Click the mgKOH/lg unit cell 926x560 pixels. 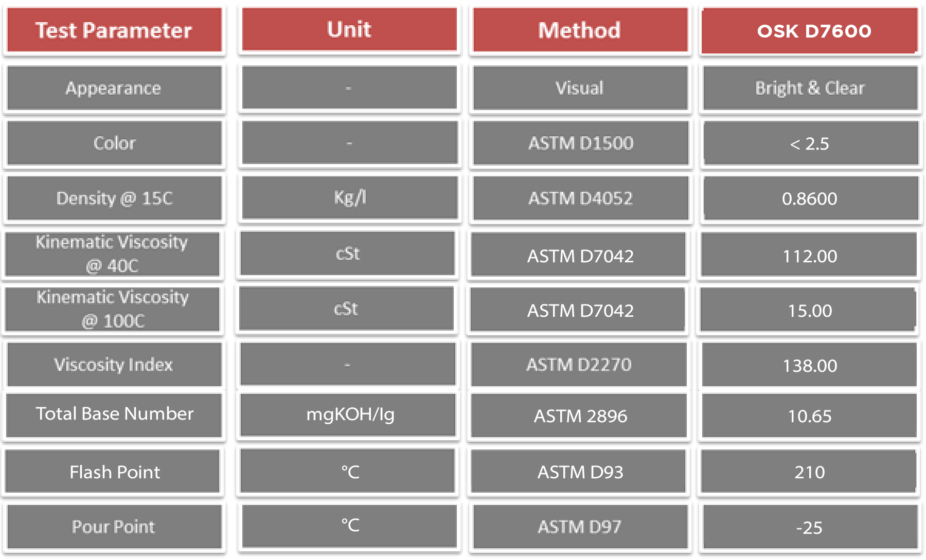click(x=349, y=414)
